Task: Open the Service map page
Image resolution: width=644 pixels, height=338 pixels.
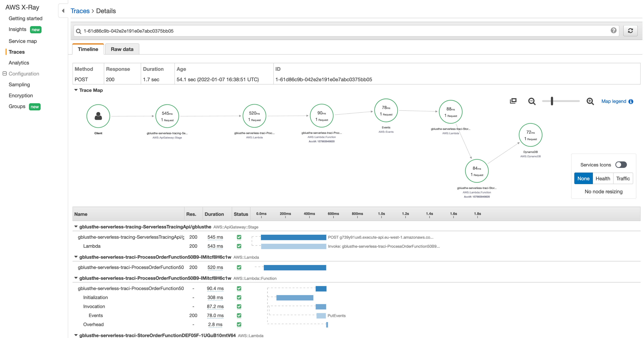Action: coord(23,41)
